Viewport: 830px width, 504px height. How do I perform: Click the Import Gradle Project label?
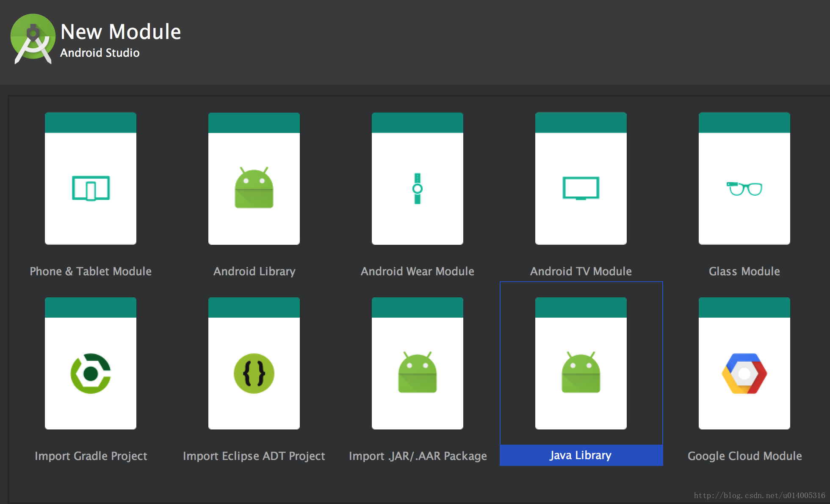point(91,456)
